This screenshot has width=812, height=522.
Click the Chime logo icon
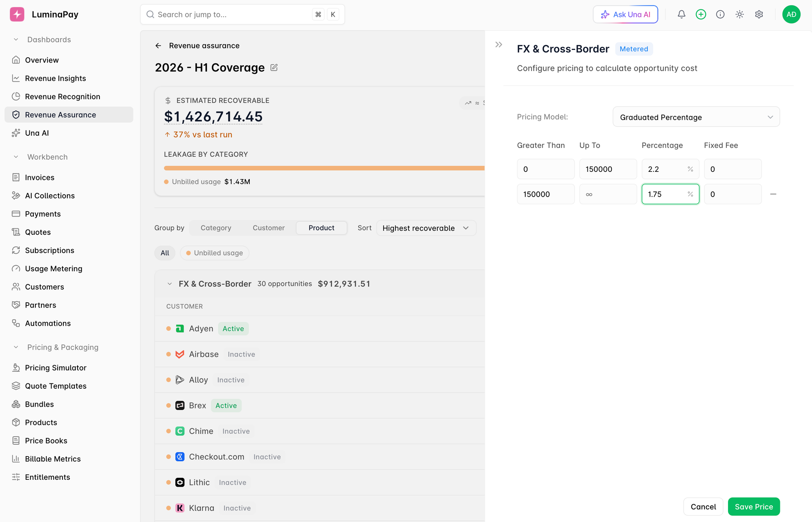(180, 431)
